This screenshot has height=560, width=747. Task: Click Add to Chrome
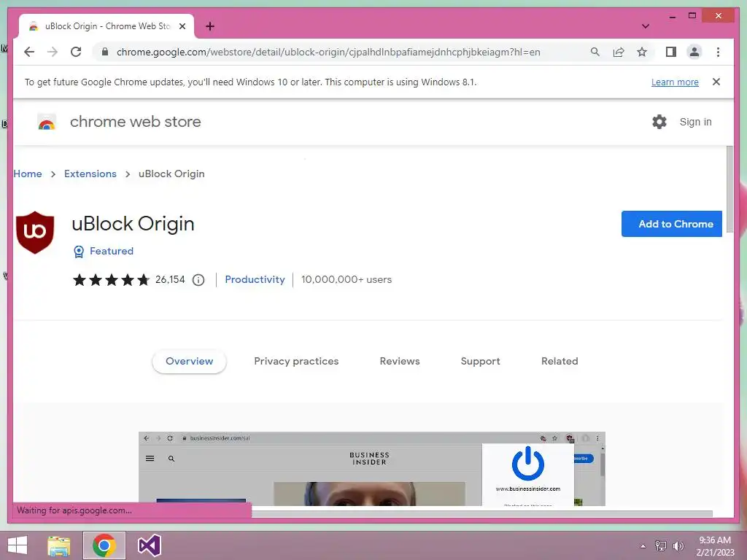(672, 224)
